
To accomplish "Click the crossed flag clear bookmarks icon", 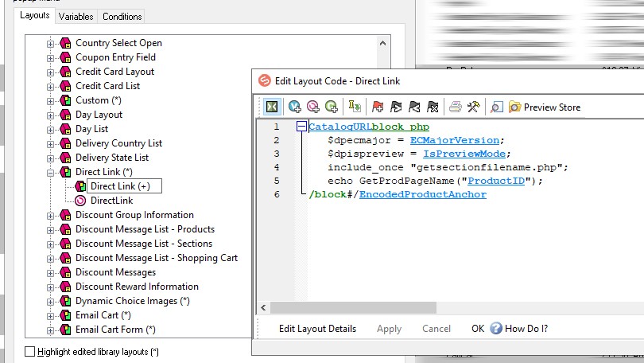I will 433,107.
